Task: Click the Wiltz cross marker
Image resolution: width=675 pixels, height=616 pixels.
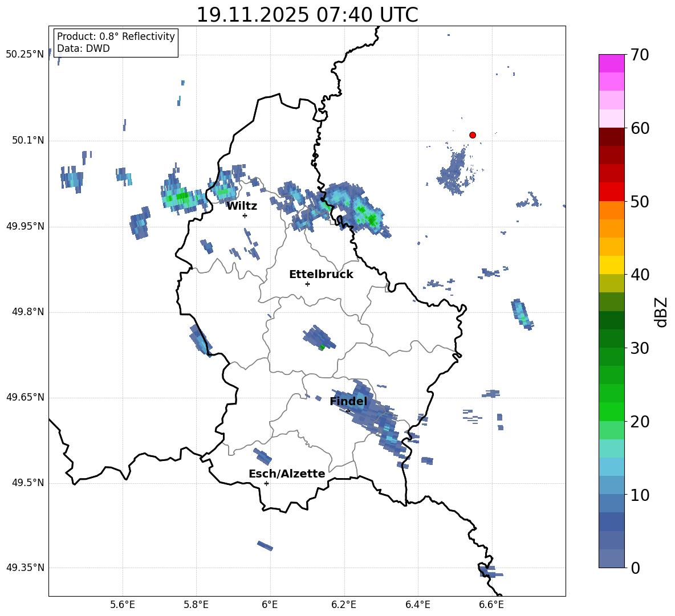Action: tap(245, 215)
